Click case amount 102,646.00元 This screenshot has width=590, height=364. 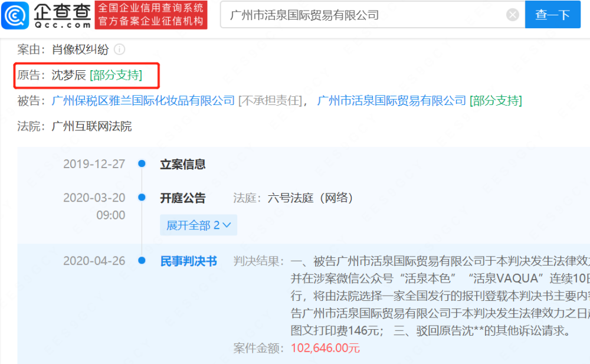click(x=325, y=348)
